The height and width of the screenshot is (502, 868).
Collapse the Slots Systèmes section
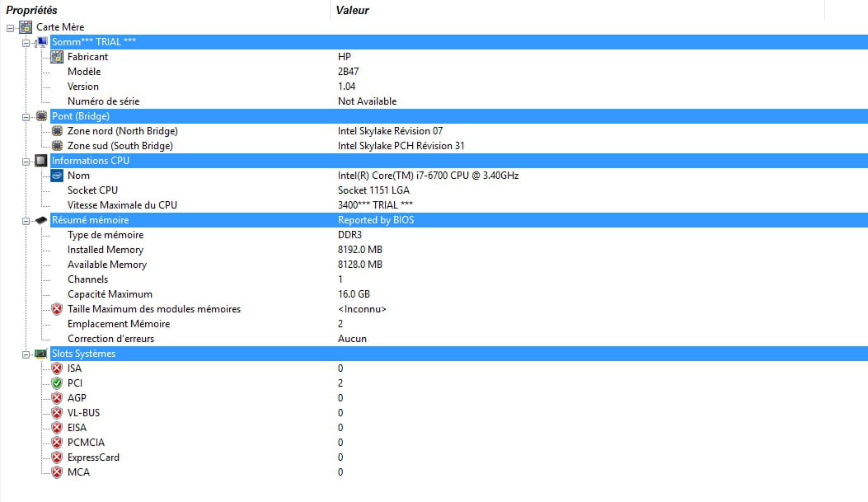[x=26, y=354]
